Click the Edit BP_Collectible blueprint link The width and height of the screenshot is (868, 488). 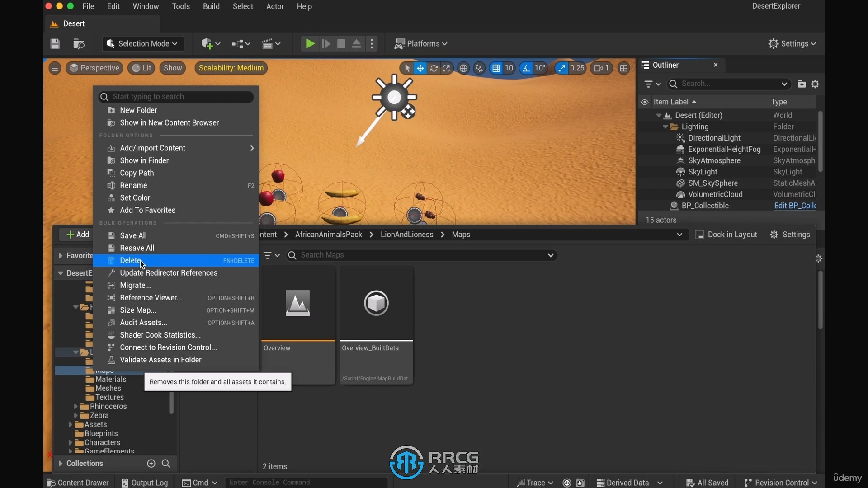795,206
